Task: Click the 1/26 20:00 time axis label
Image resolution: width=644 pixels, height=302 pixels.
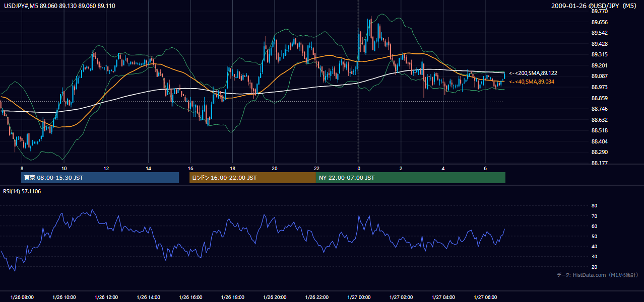Action: point(274,297)
